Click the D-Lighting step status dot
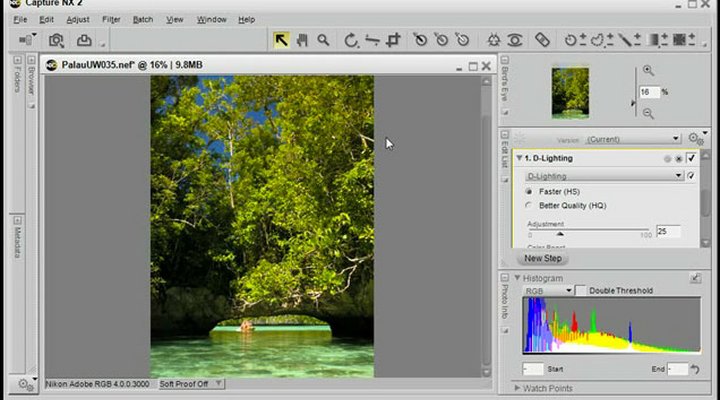The width and height of the screenshot is (720, 400). pyautogui.click(x=667, y=159)
